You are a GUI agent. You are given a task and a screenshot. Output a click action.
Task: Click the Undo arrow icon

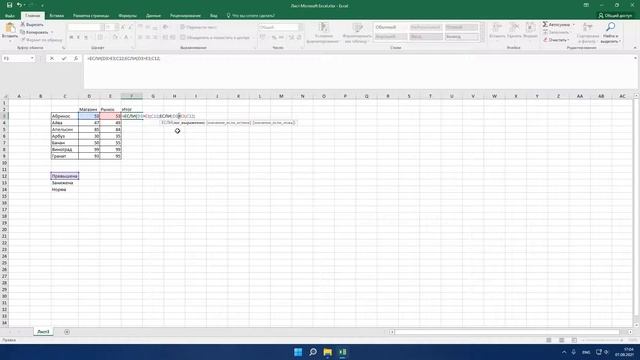click(19, 5)
